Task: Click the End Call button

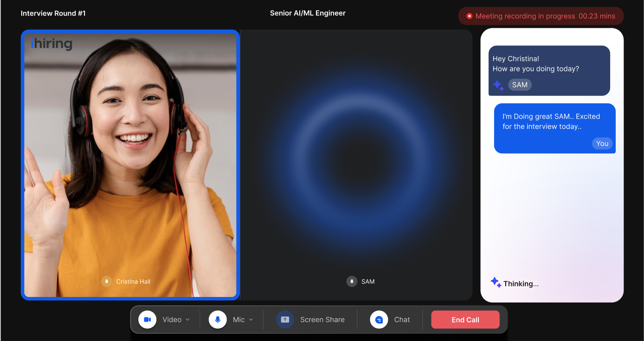Action: [x=465, y=319]
